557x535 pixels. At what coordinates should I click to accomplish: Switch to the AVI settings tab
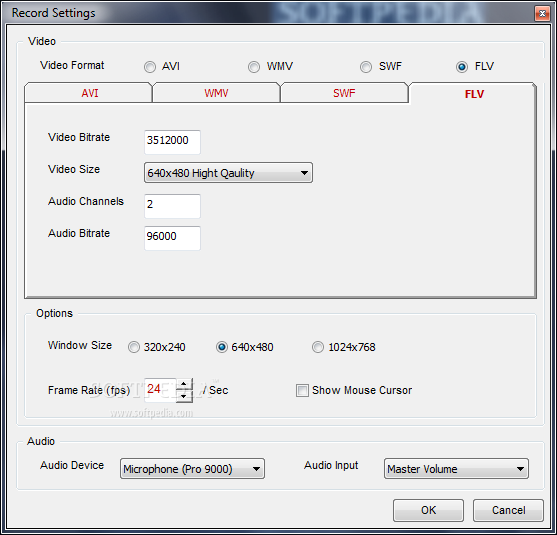click(88, 93)
